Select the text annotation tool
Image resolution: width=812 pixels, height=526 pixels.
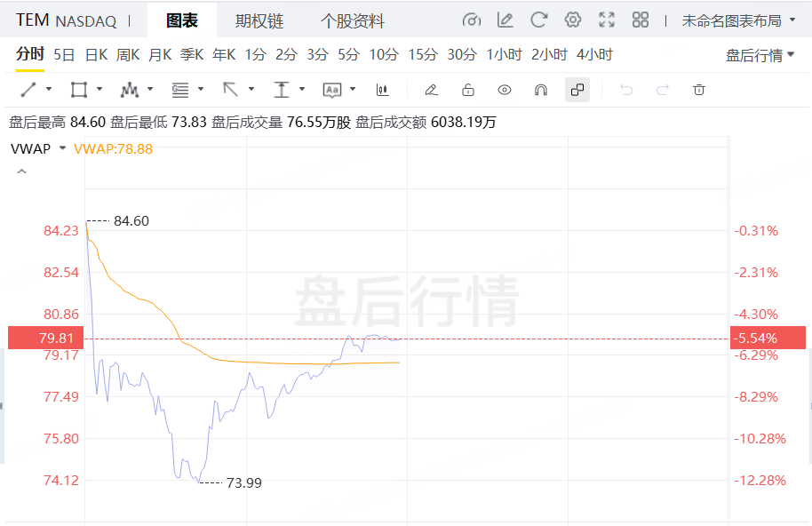pyautogui.click(x=332, y=90)
